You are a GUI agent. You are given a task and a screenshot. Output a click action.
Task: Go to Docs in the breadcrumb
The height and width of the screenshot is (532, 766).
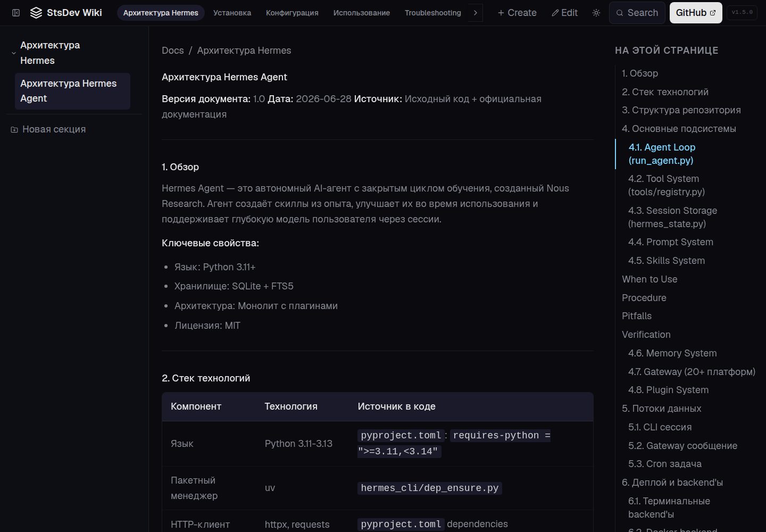pyautogui.click(x=173, y=51)
